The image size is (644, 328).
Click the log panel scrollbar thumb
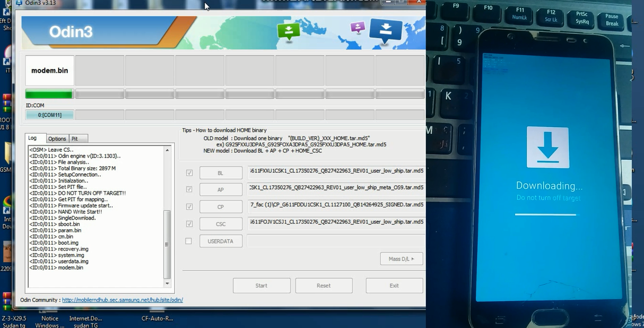pyautogui.click(x=168, y=244)
